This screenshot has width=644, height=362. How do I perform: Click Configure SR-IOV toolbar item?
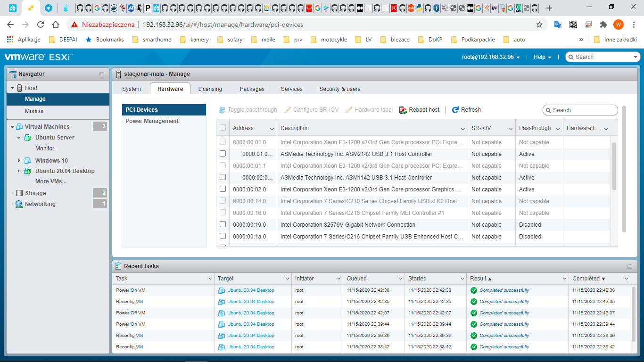click(311, 110)
